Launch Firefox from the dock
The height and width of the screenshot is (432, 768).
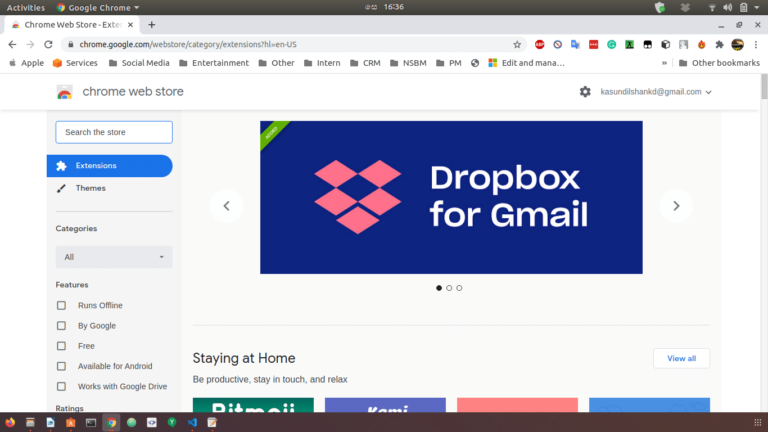point(10,422)
